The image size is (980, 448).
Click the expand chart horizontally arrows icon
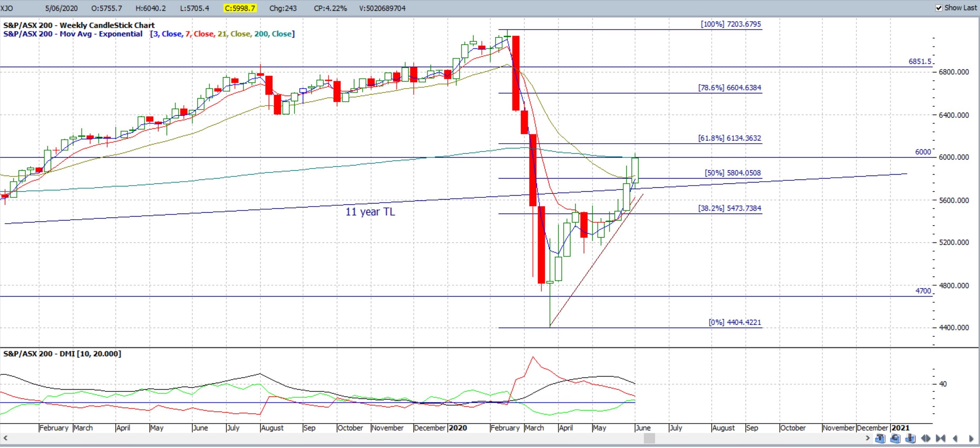coord(926,438)
